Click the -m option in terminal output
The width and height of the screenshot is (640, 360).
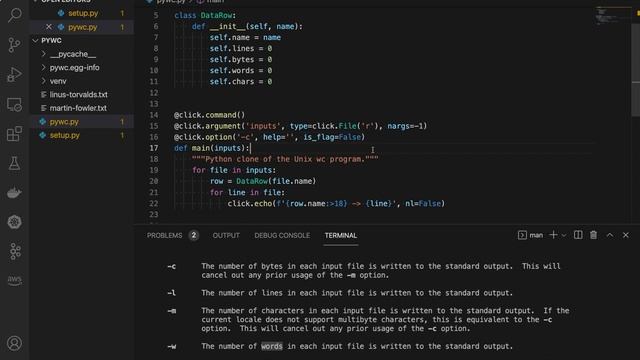tap(171, 311)
